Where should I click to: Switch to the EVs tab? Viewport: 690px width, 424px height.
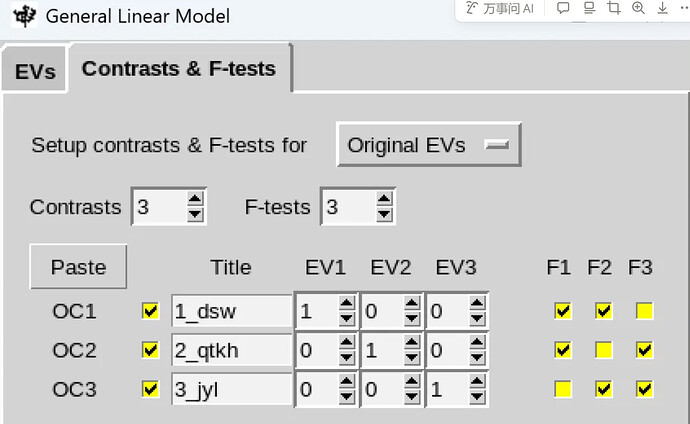point(35,72)
